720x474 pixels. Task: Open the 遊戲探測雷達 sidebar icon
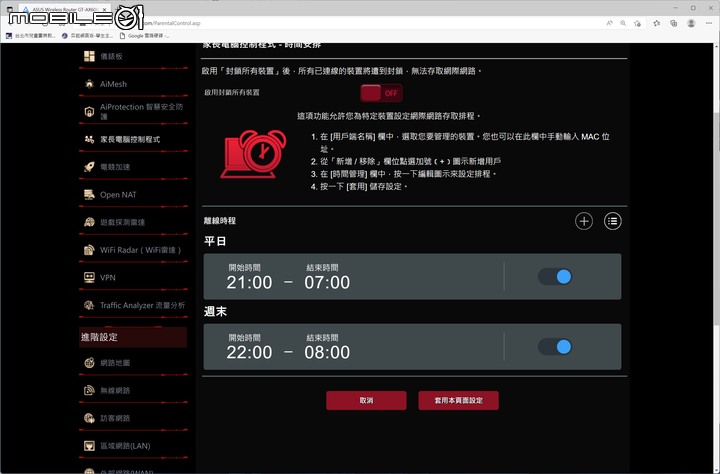pos(89,222)
